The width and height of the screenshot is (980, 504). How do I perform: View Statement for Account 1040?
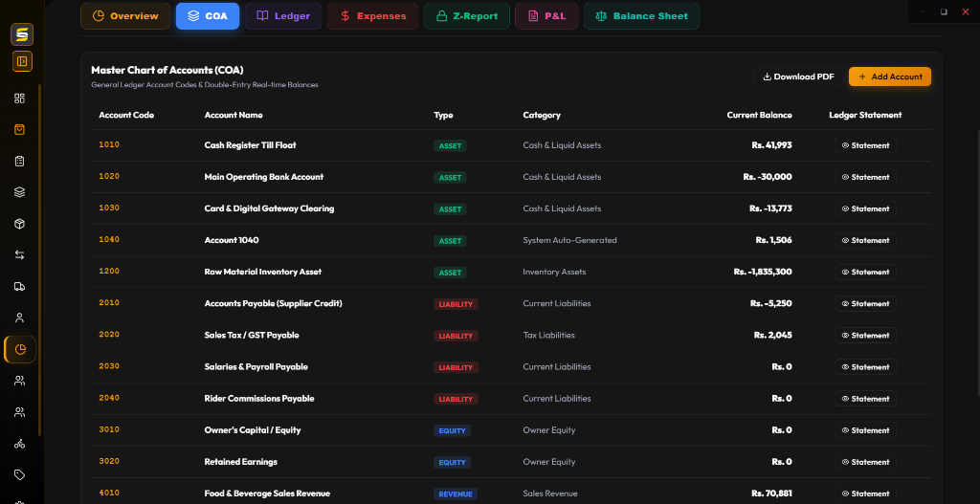coord(865,240)
